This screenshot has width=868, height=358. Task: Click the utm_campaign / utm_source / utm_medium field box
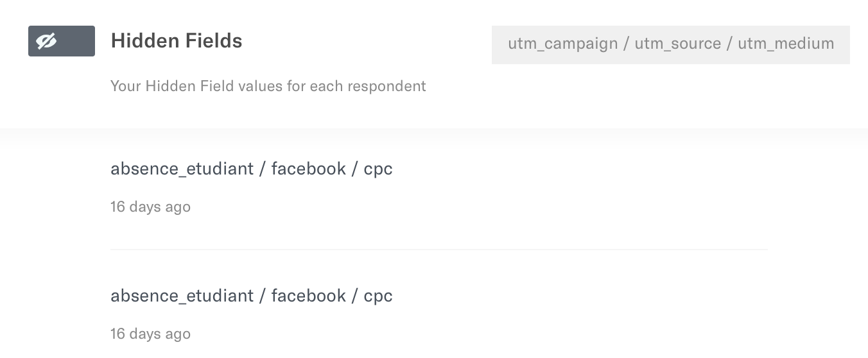point(671,45)
